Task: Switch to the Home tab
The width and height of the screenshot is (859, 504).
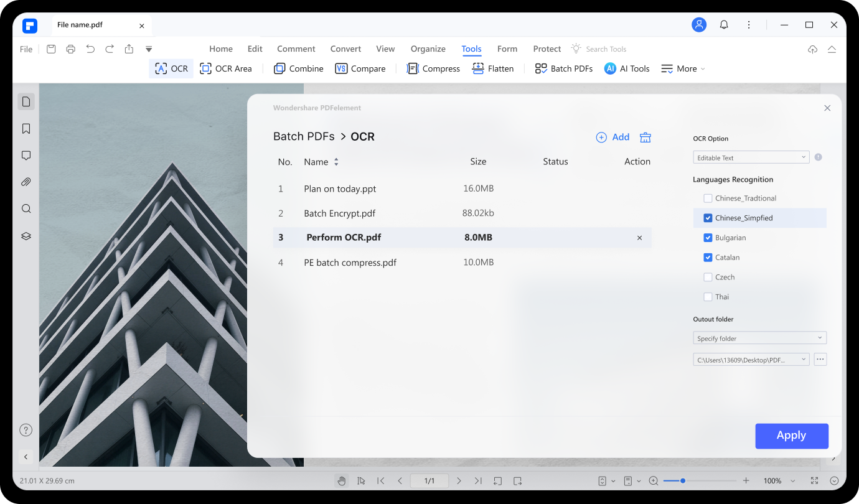Action: [x=221, y=49]
